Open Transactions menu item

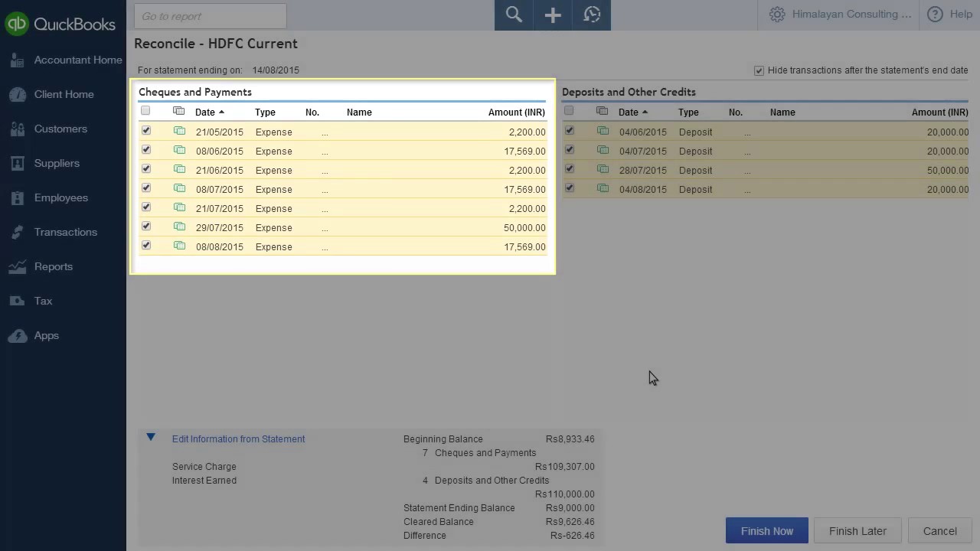tap(66, 233)
